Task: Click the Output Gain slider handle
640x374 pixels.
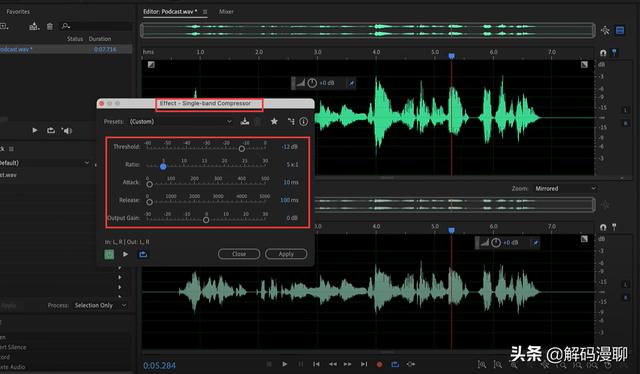Action: tap(206, 220)
